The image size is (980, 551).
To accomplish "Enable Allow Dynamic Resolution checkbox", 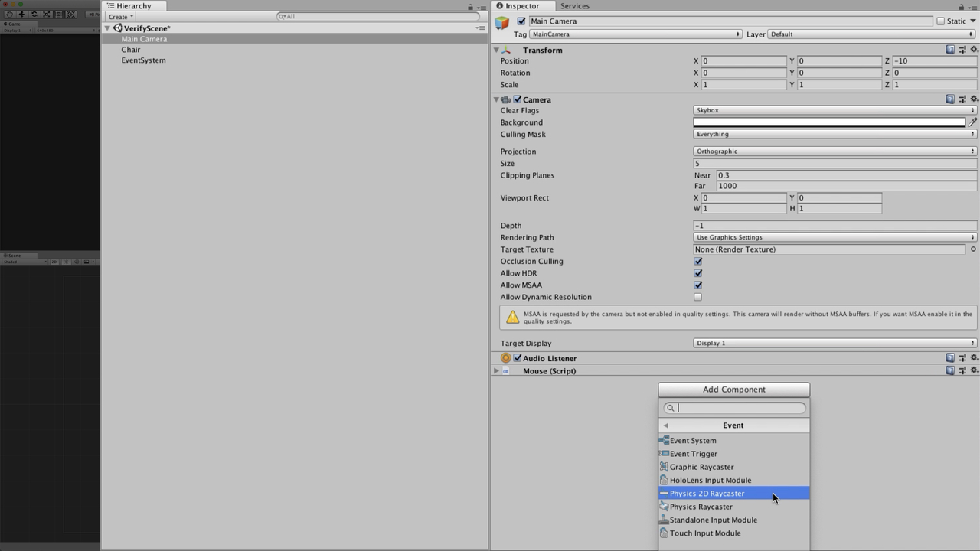I will [x=697, y=297].
